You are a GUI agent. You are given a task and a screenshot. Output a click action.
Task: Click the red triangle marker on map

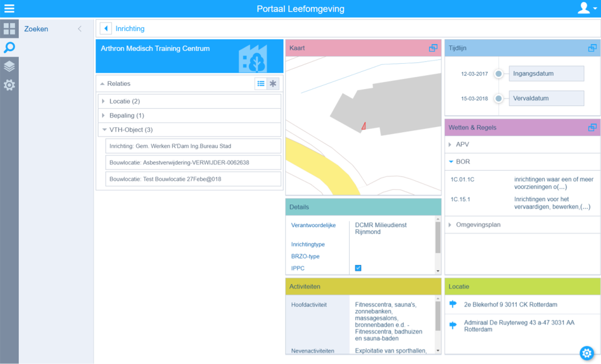click(x=363, y=125)
